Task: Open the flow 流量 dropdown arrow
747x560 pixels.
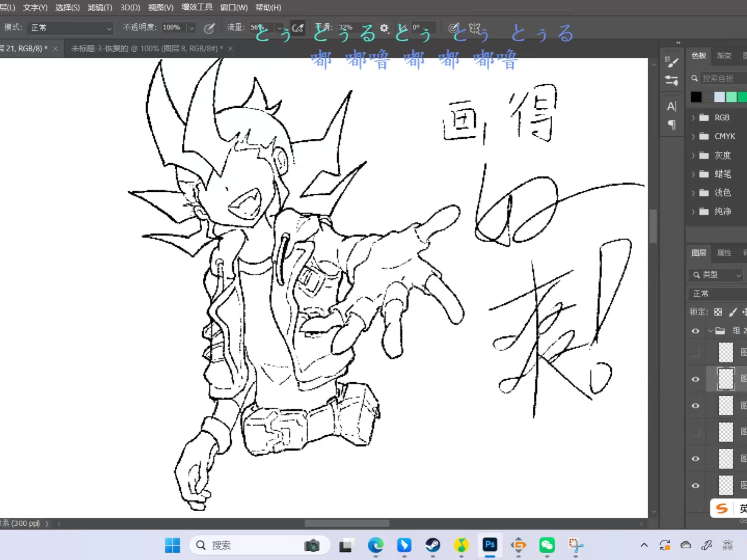Action: click(279, 28)
